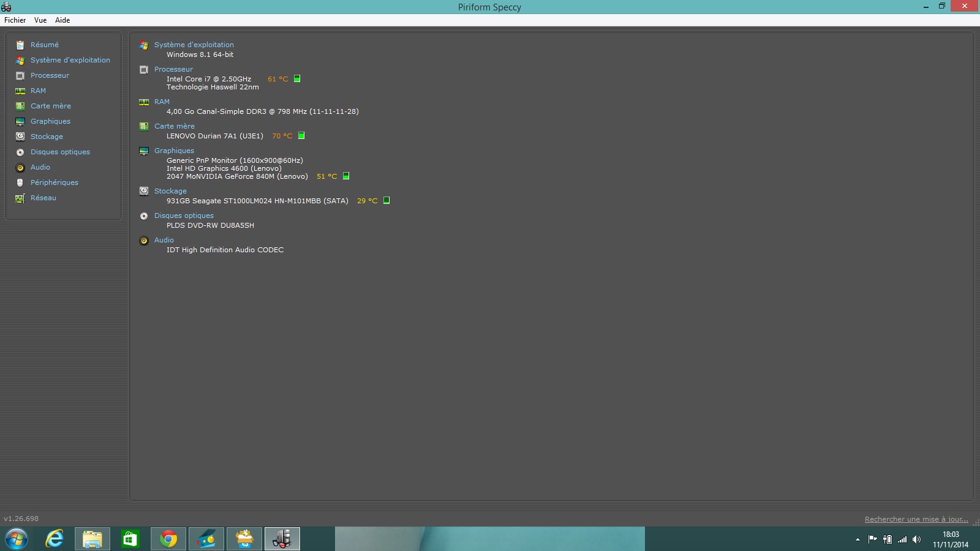Image resolution: width=980 pixels, height=551 pixels.
Task: Click Rechercher une mise à jour link
Action: (x=916, y=519)
